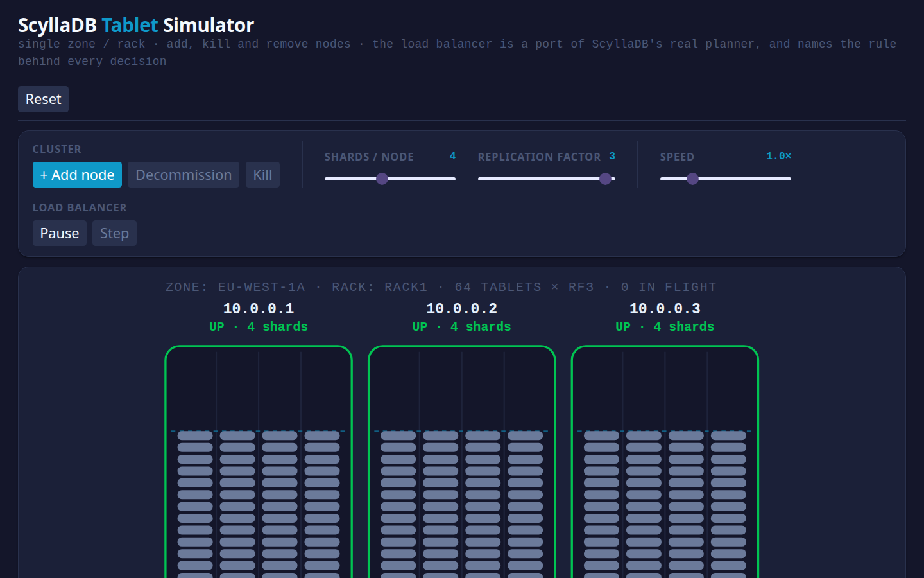This screenshot has height=578, width=924.
Task: Select node 10.0.0.2 header
Action: coord(462,309)
